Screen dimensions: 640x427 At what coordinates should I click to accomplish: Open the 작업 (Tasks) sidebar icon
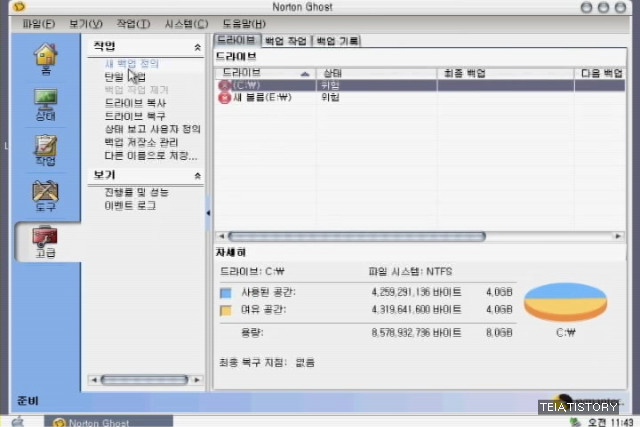pos(45,150)
